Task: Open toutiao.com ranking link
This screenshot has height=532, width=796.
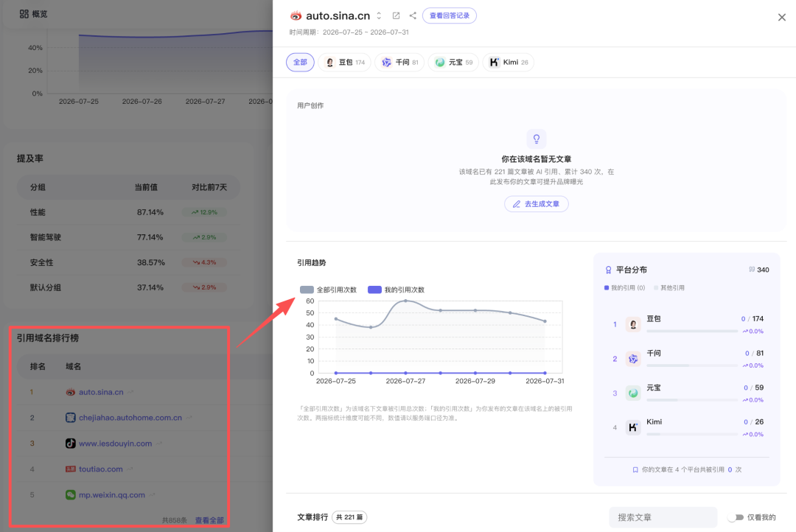Action: click(100, 469)
